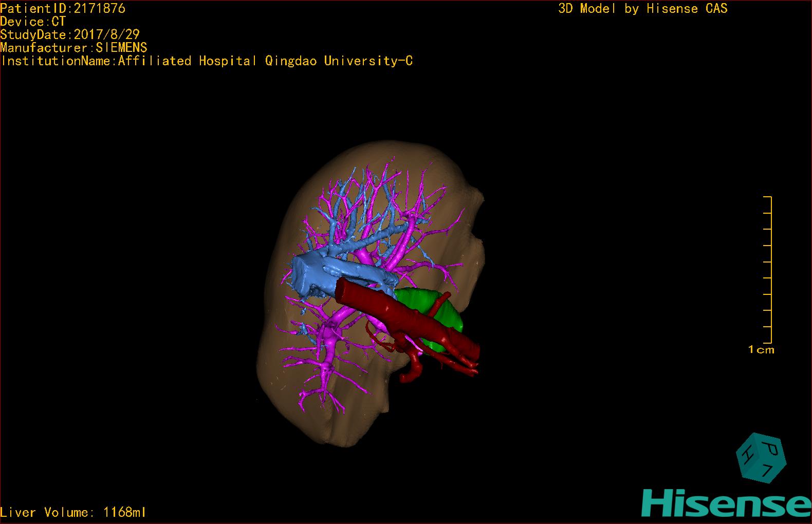Image resolution: width=812 pixels, height=524 pixels.
Task: Click the "3D Model by Hisense CAS" caption
Action: coord(643,8)
